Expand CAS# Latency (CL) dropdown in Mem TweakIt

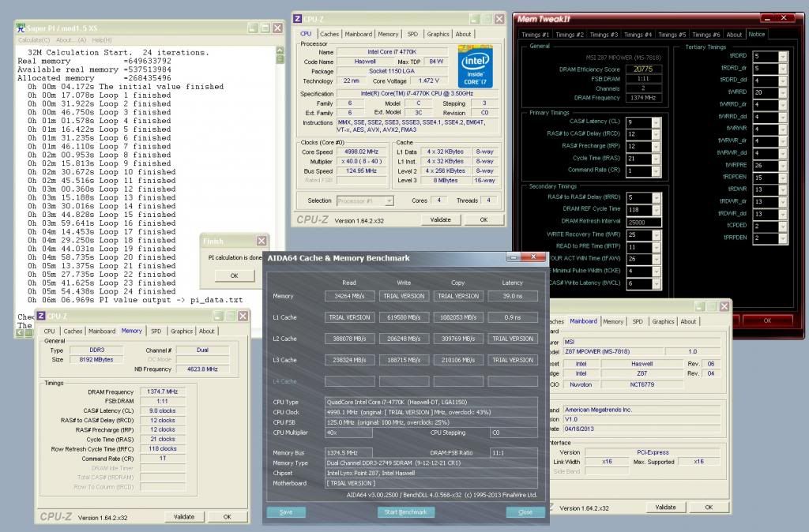[656, 122]
